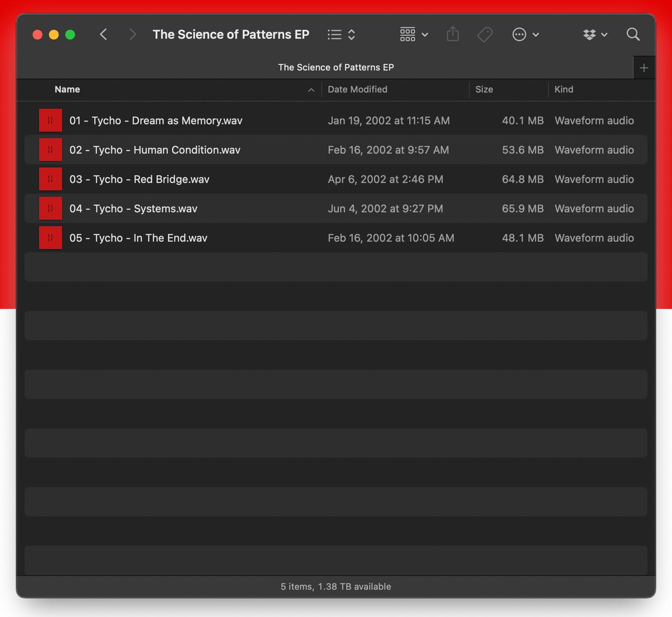Screen dimensions: 672x617
Task: Go back with the left chevron
Action: (x=104, y=35)
